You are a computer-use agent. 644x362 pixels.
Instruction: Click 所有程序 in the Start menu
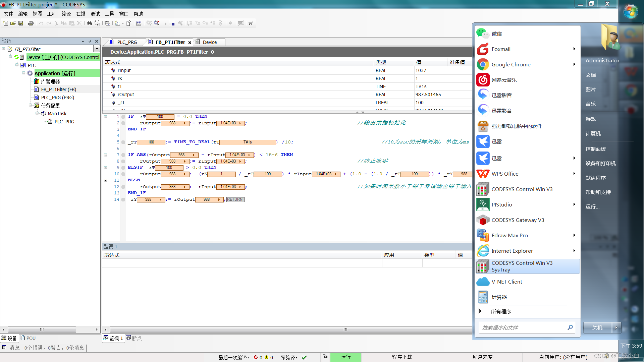pos(501,311)
